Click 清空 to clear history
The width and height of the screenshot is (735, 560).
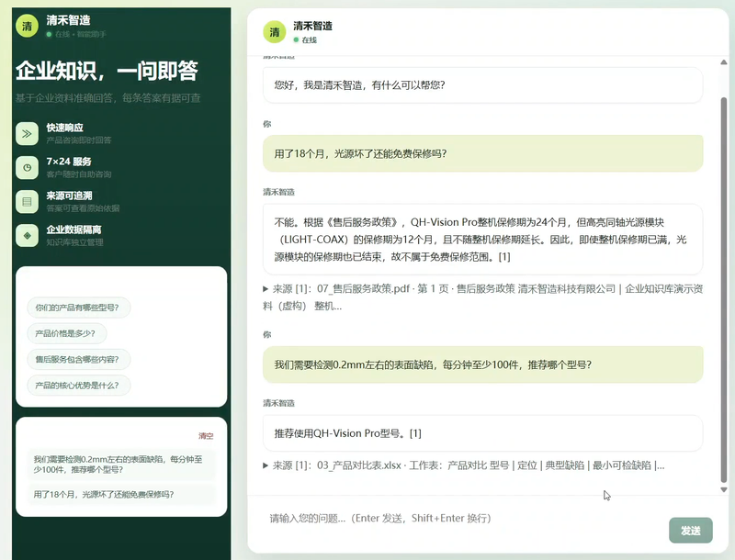[206, 436]
